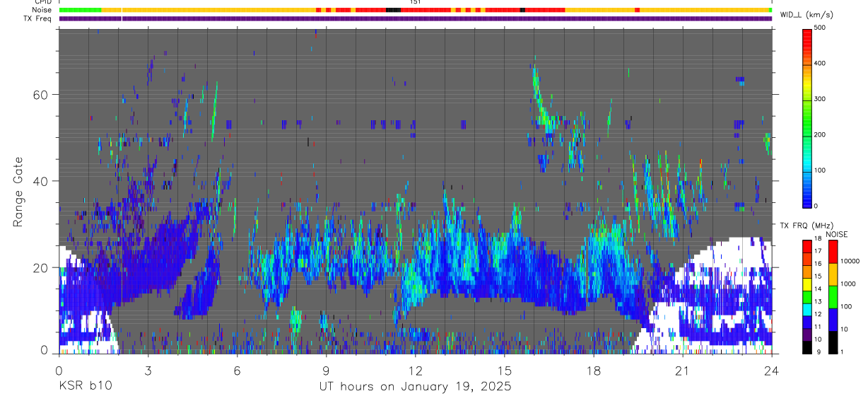
Task: Click the green start segment of Noise strip
Action: click(x=80, y=10)
